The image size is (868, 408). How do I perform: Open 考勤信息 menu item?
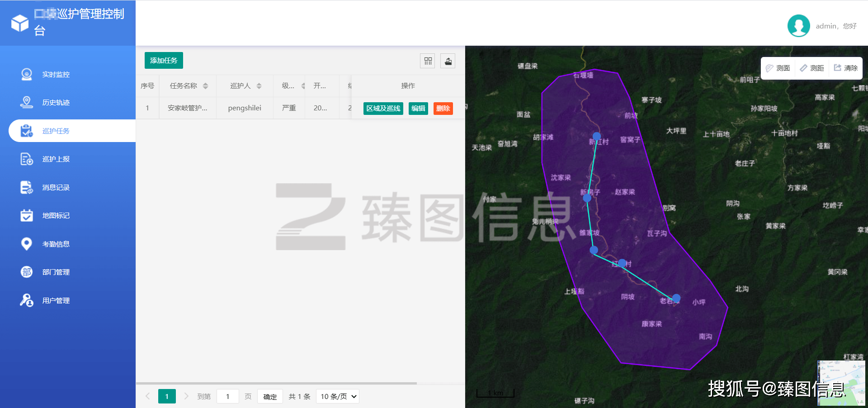click(x=56, y=244)
